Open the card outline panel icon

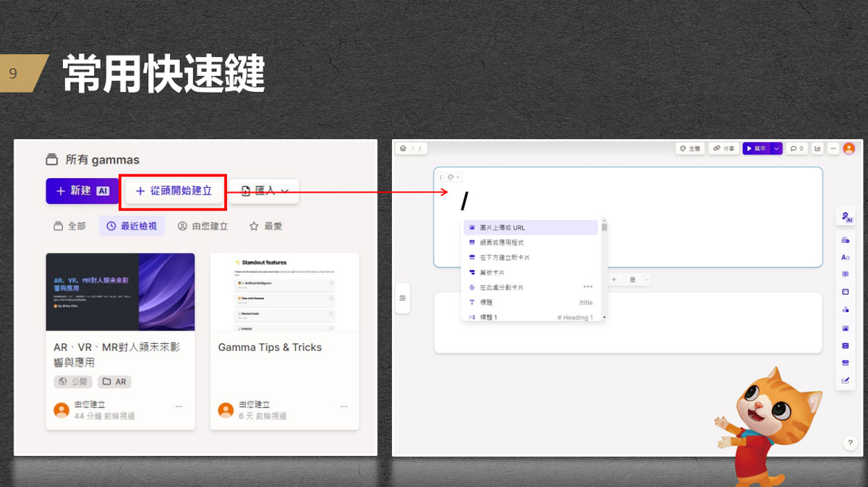click(x=403, y=298)
